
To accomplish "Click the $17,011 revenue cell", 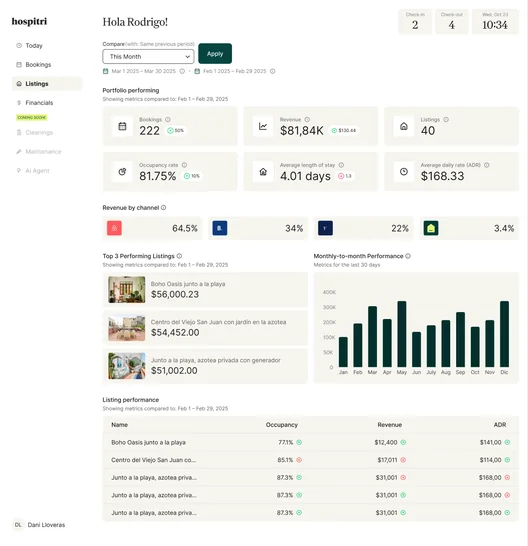I will click(x=387, y=460).
